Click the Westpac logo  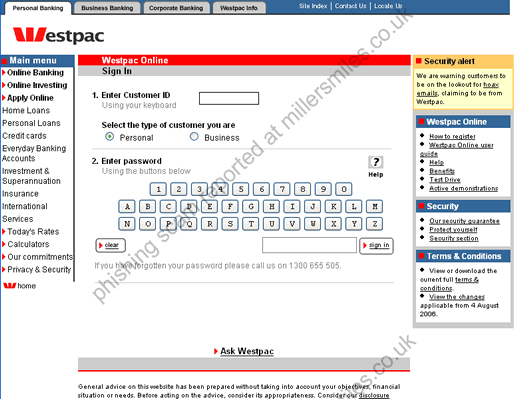coord(58,35)
